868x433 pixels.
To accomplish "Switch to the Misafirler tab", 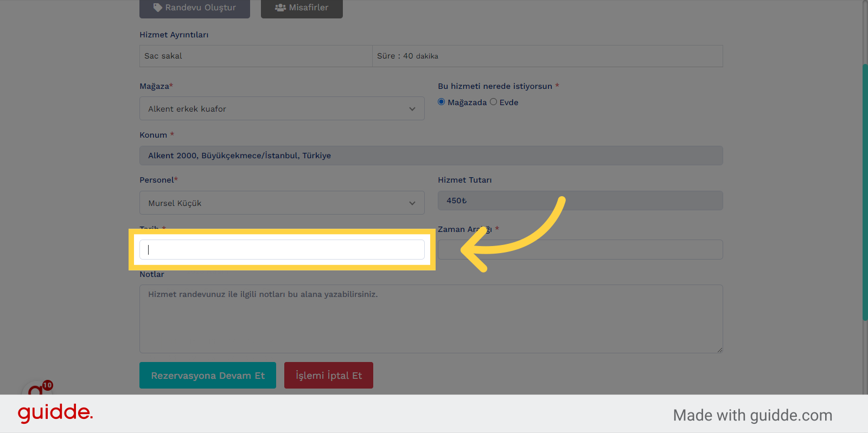I will coord(302,8).
